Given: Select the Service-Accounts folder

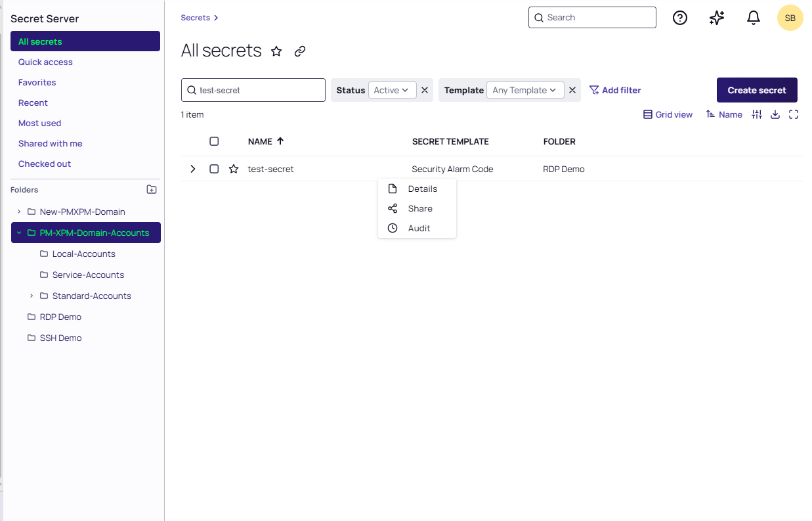Looking at the screenshot, I should point(89,275).
